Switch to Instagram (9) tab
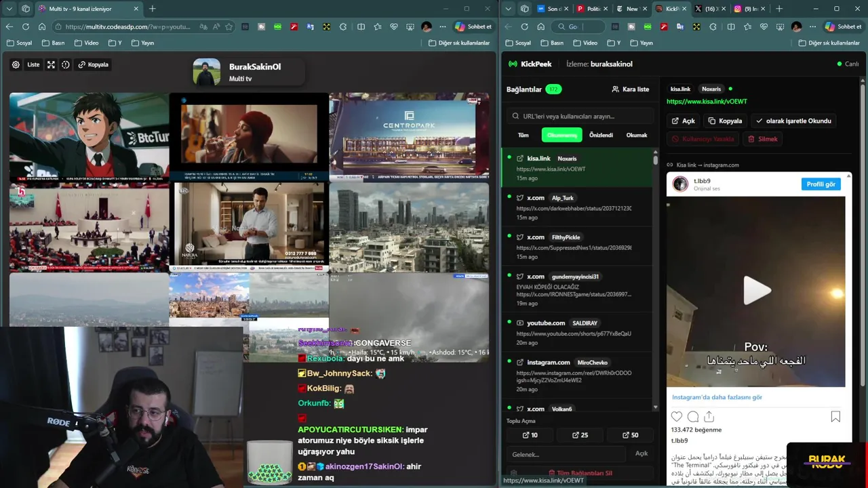 (x=749, y=9)
